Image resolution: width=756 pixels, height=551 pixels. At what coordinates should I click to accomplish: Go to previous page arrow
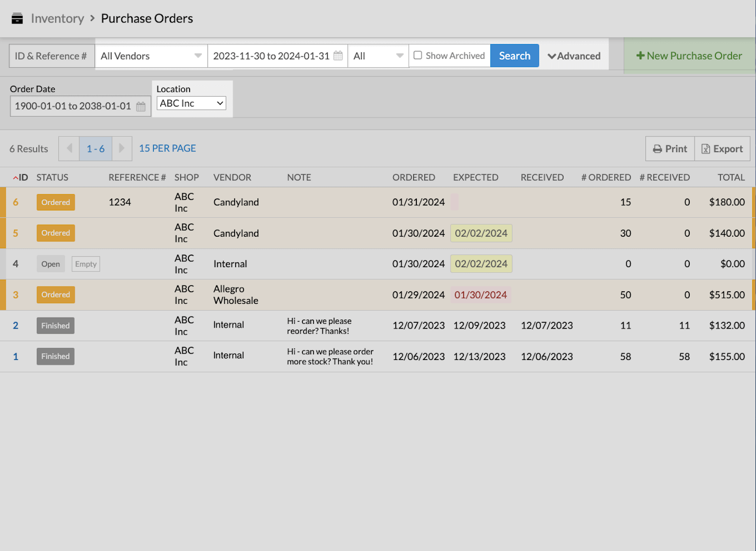tap(69, 149)
